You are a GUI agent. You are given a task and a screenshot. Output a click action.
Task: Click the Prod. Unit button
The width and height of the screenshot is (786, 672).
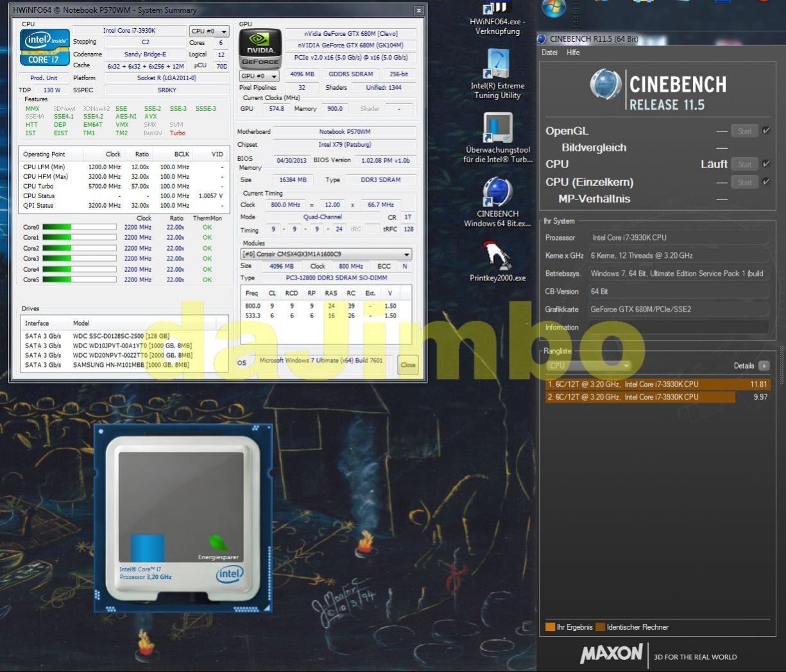point(43,78)
